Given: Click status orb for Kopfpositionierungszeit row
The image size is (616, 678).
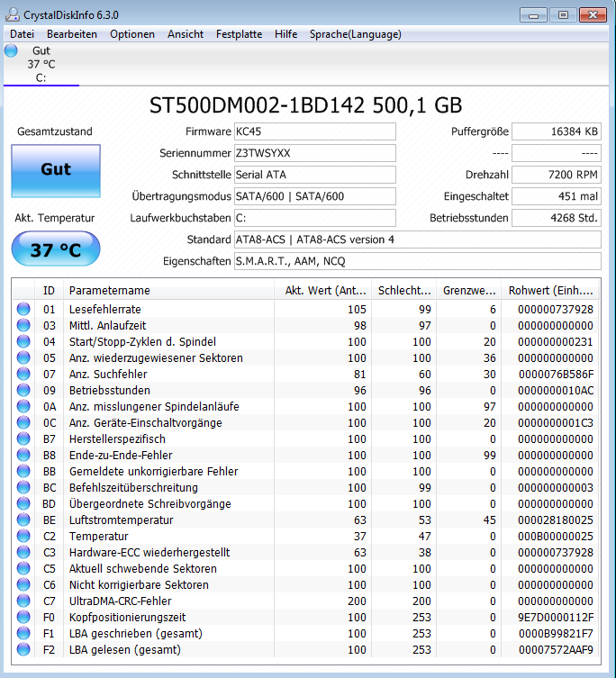Looking at the screenshot, I should [x=23, y=617].
